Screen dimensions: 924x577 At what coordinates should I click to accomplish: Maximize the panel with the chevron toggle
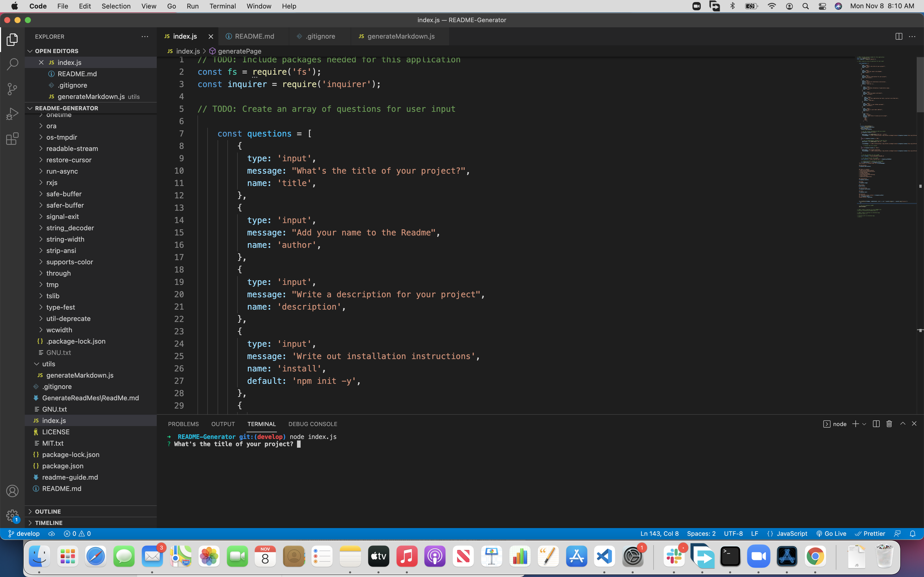coord(903,423)
